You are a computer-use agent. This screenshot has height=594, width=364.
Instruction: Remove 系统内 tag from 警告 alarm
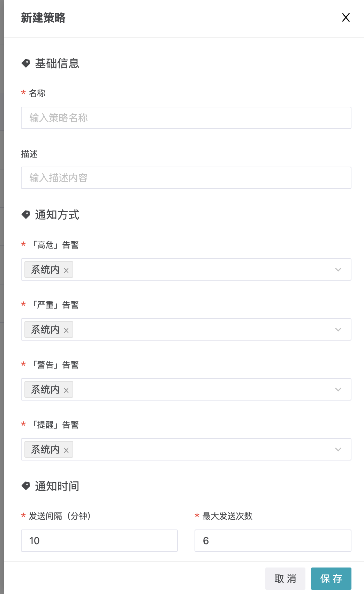pos(66,390)
